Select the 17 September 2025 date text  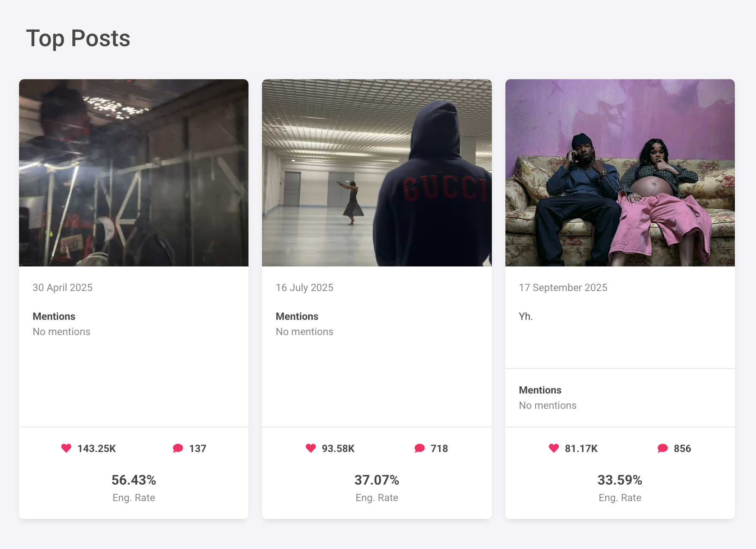[563, 288]
